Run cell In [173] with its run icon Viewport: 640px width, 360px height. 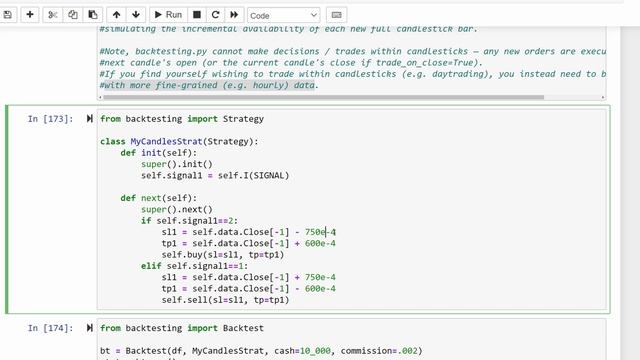tap(89, 119)
